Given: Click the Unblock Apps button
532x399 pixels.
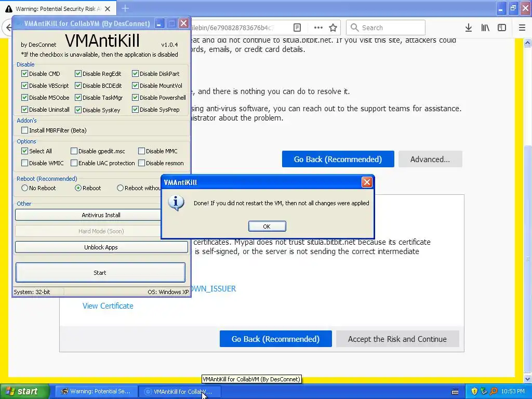Looking at the screenshot, I should tap(101, 247).
